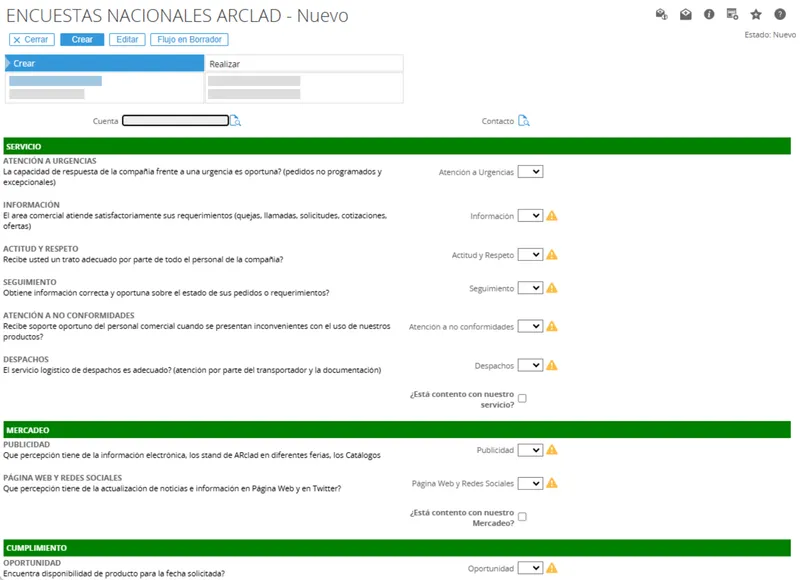Open the Cuenta lookup search icon
The height and width of the screenshot is (580, 800).
point(235,121)
